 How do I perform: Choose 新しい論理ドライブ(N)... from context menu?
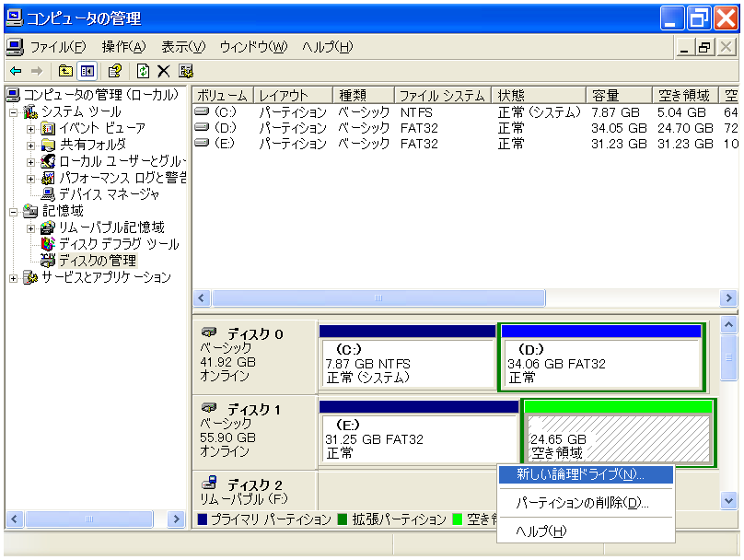click(x=586, y=474)
